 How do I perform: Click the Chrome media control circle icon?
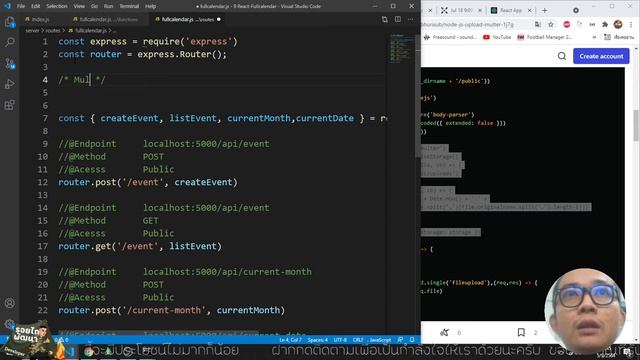(576, 10)
